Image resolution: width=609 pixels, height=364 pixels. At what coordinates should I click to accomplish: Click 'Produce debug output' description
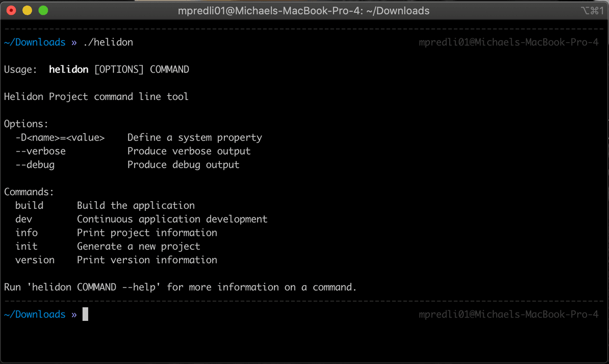click(184, 165)
